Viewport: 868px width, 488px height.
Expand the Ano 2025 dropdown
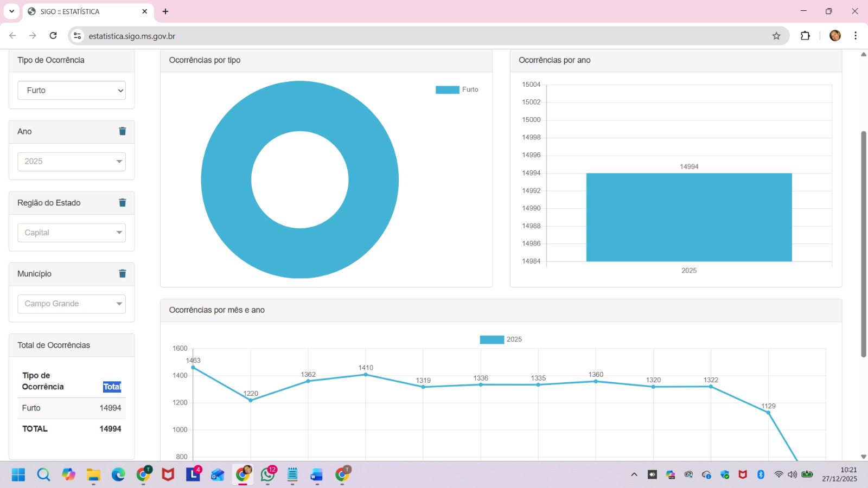(x=72, y=162)
